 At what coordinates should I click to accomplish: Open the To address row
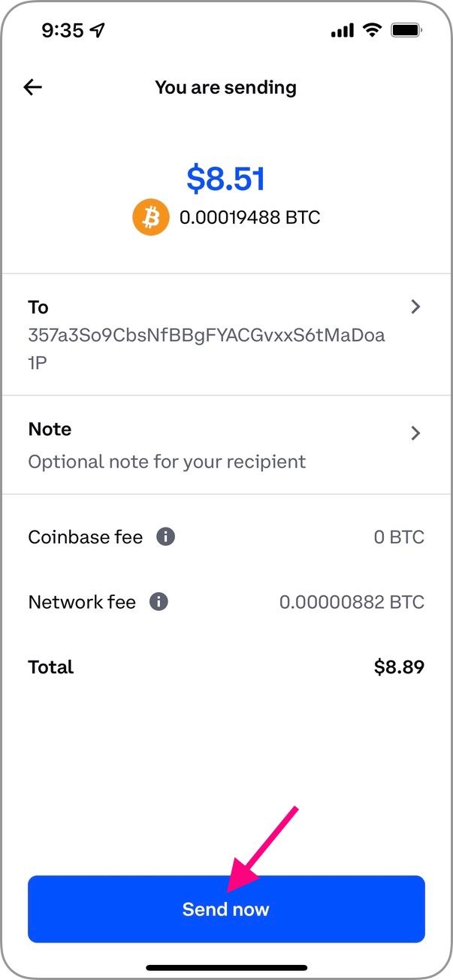coord(226,334)
